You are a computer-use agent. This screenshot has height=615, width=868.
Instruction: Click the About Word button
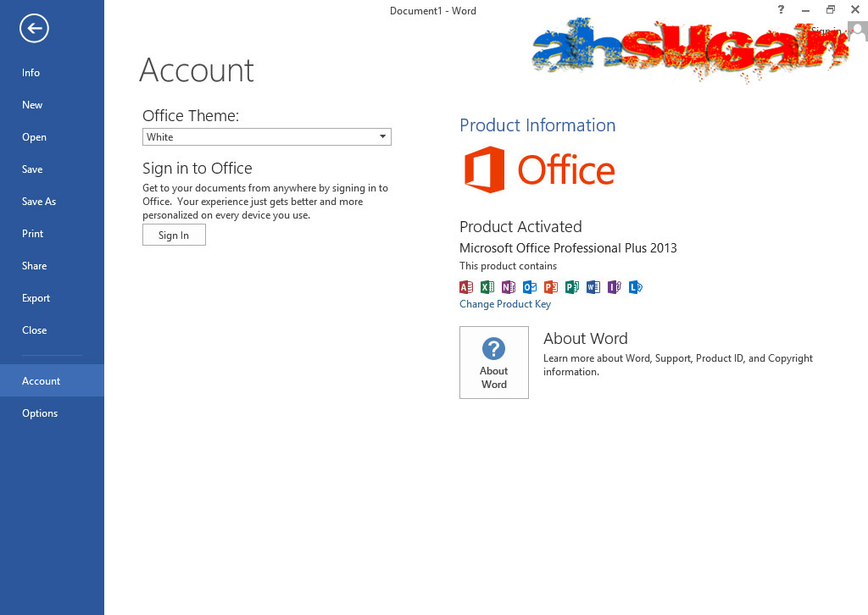point(493,362)
